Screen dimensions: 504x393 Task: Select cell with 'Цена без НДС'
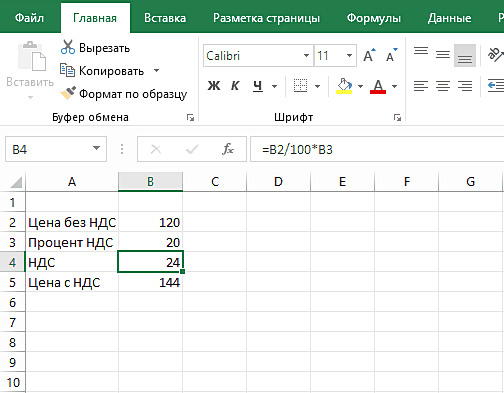pos(72,222)
